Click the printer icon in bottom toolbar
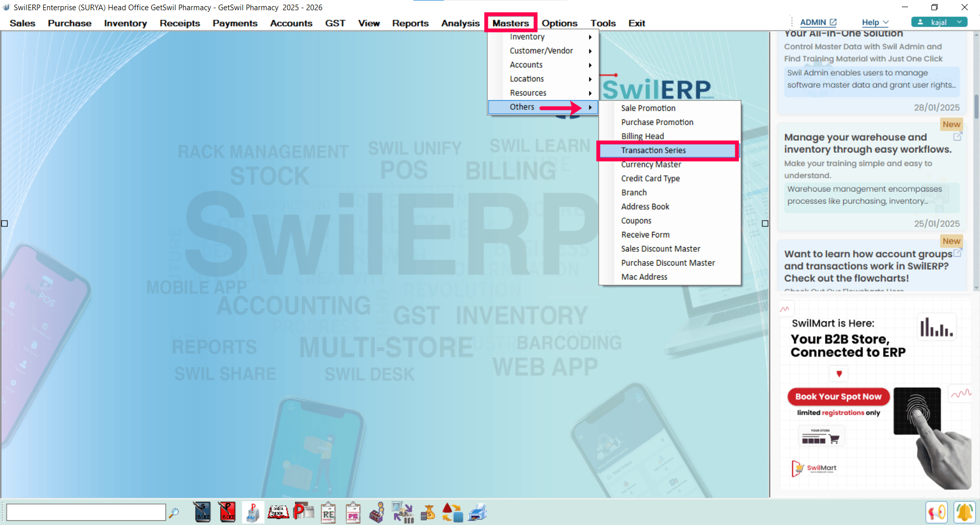The image size is (980, 525). [x=477, y=512]
